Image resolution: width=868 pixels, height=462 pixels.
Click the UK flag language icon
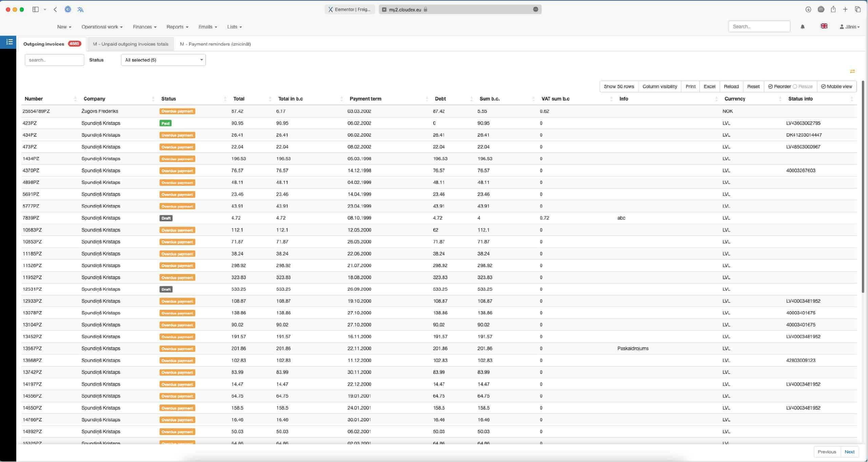(x=824, y=26)
